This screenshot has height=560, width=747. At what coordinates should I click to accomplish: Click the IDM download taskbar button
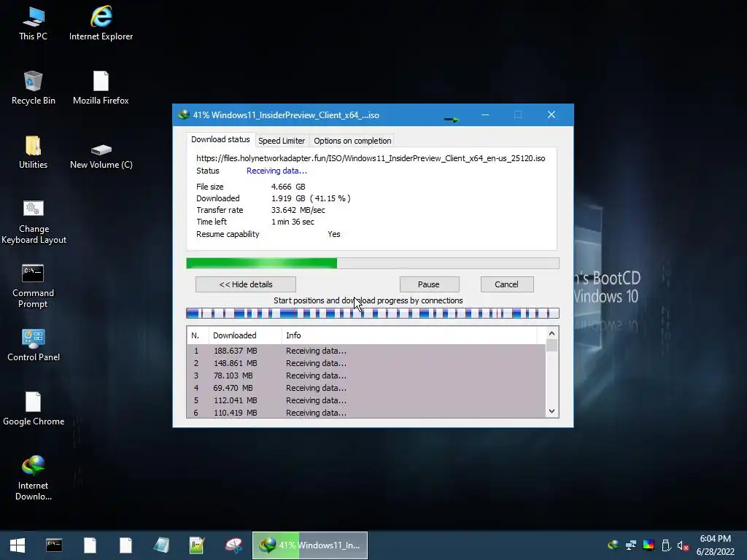pos(309,545)
